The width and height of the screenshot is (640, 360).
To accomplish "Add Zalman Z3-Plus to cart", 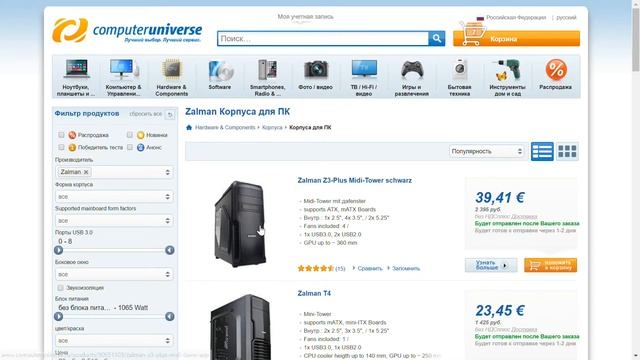I will [551, 265].
